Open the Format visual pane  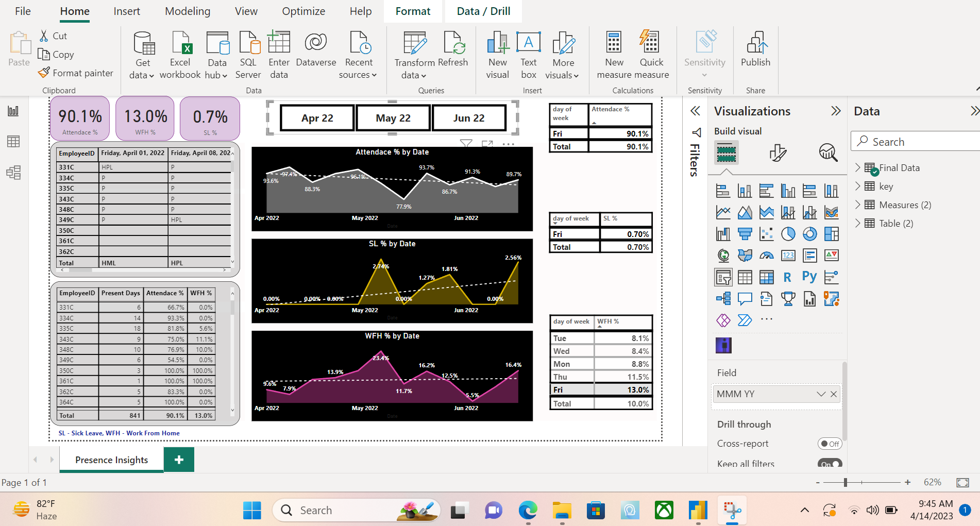tap(778, 152)
